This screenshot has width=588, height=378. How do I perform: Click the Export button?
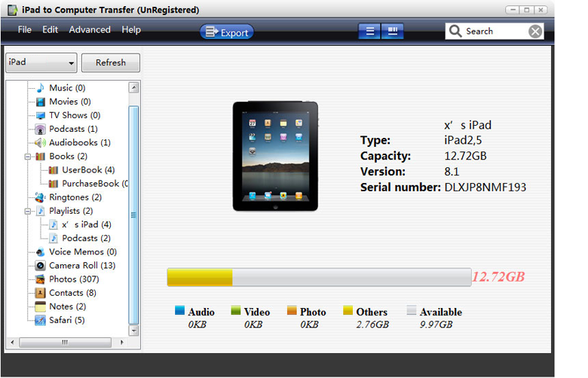pyautogui.click(x=227, y=32)
